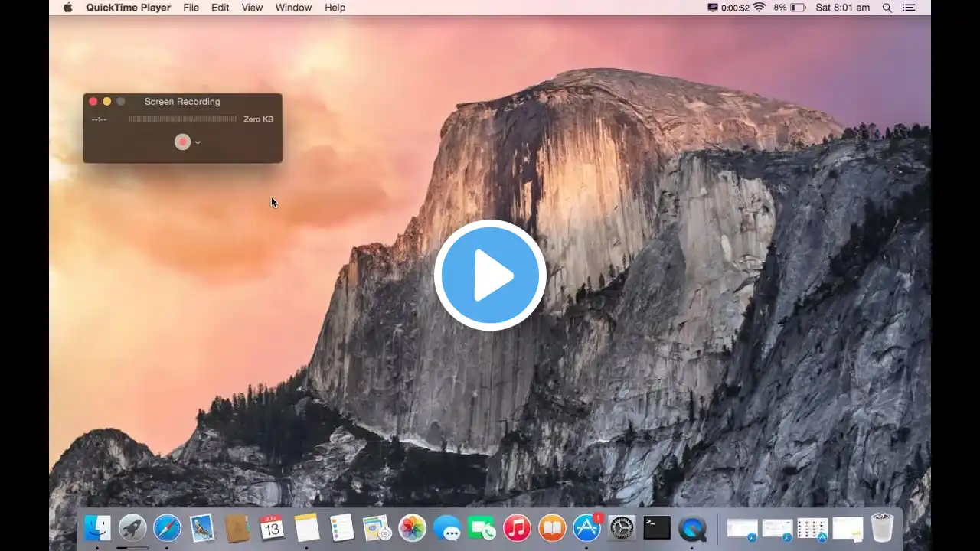
Task: Click the Window menu item
Action: tap(293, 8)
